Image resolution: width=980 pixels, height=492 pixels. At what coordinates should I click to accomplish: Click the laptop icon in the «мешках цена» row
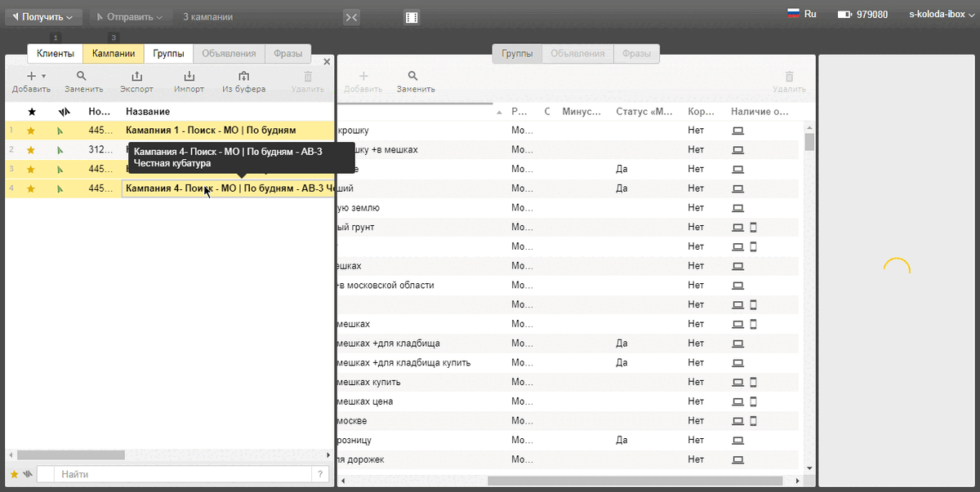(x=737, y=401)
